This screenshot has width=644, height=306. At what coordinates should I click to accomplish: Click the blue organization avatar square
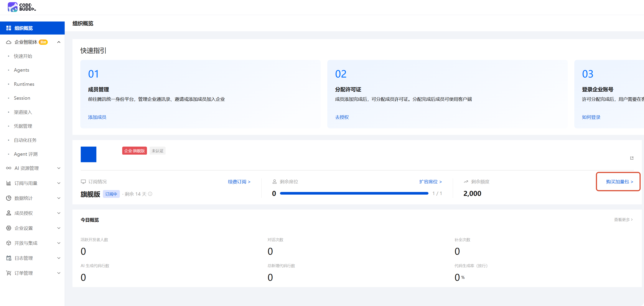pyautogui.click(x=89, y=154)
